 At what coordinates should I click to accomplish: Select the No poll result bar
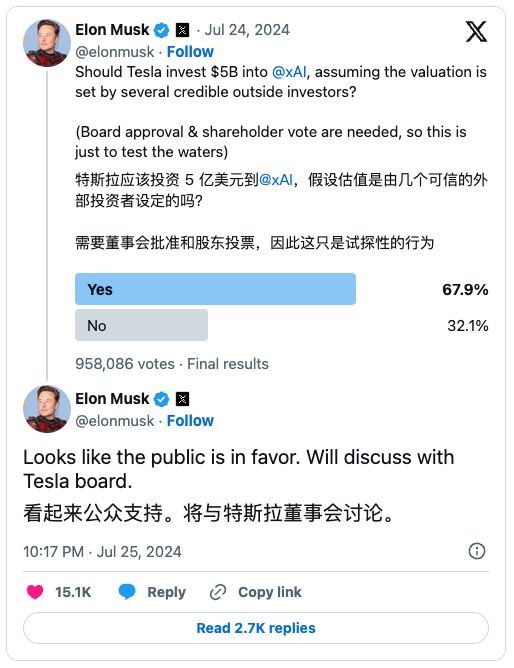[x=141, y=325]
